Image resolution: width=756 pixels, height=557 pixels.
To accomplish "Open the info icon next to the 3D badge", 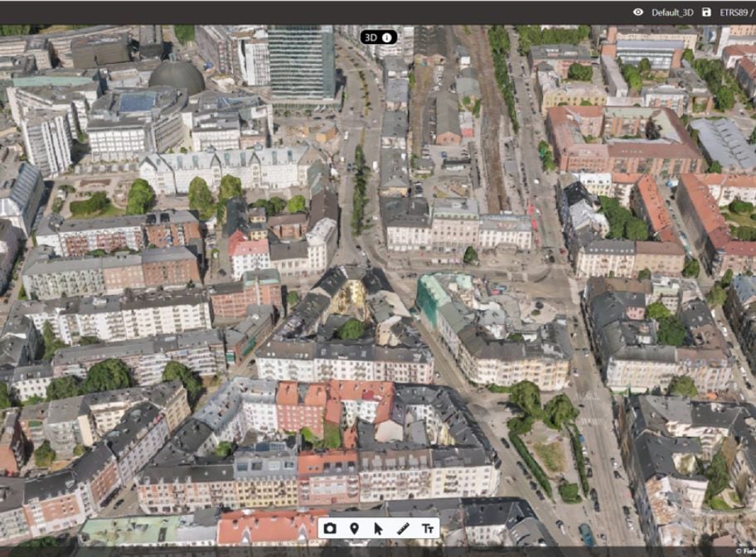I will point(387,37).
